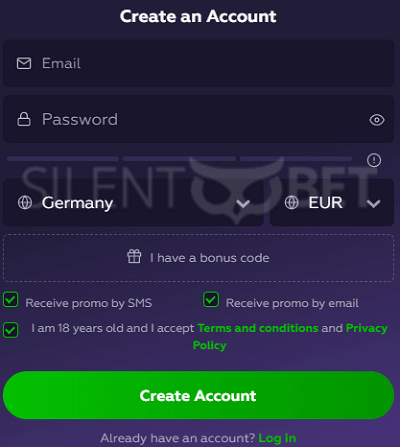Click the globe icon beside EUR
Viewport: 400px width, 447px height.
tap(292, 202)
